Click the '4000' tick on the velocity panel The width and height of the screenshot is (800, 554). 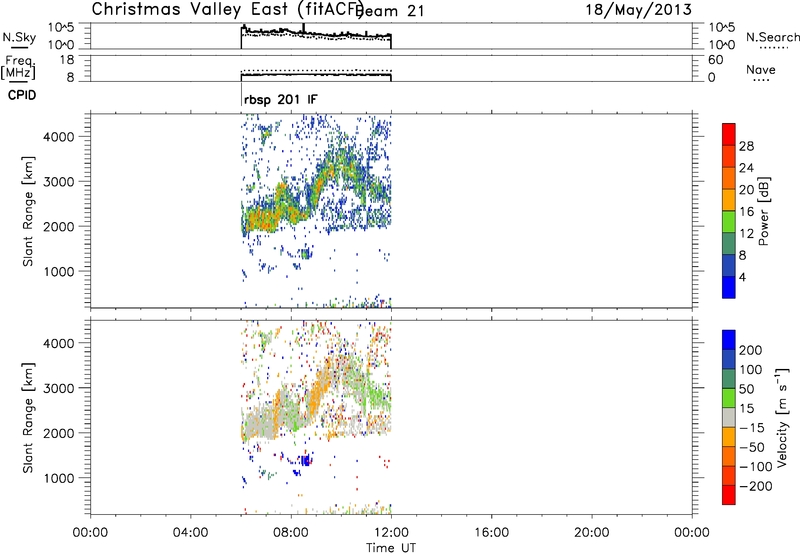58,343
